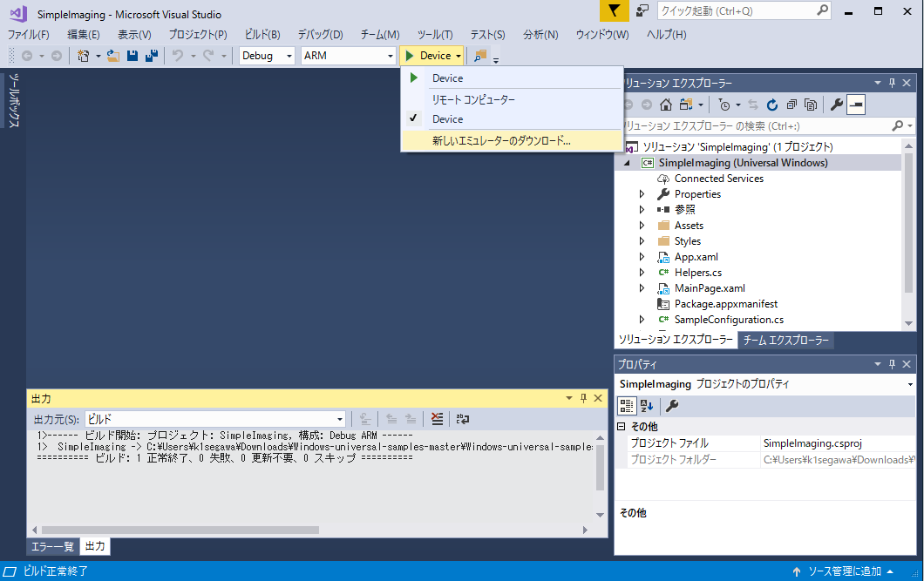Click the Alphabetical sort icon in Properties panel

click(647, 406)
